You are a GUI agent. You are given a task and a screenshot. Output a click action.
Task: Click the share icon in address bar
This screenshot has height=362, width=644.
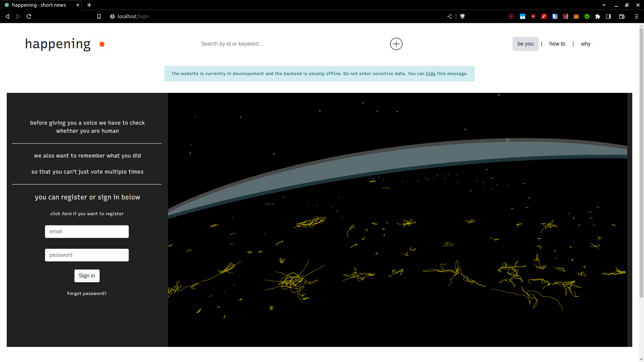[x=449, y=16]
